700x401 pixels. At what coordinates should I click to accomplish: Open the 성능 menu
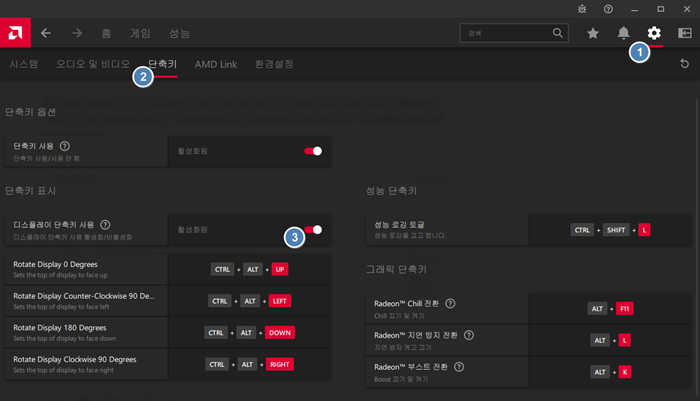tap(179, 33)
